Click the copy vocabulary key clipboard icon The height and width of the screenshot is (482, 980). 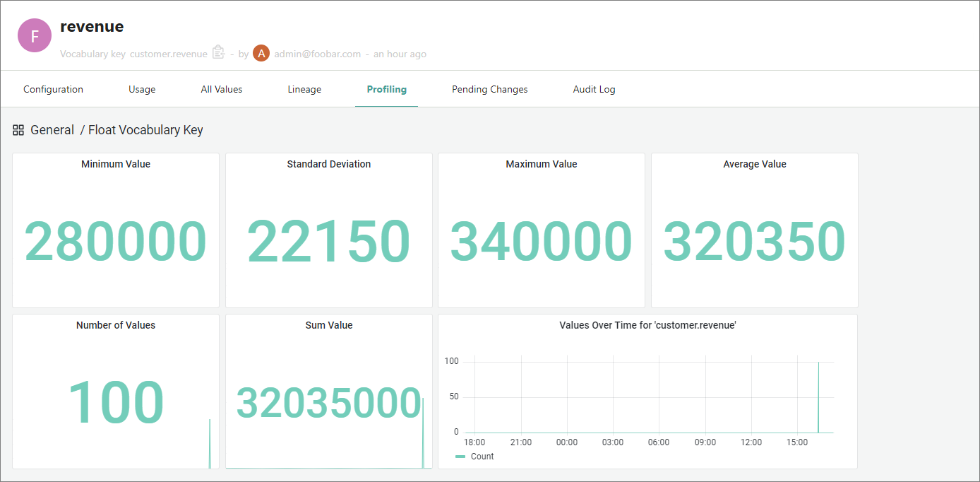point(218,53)
